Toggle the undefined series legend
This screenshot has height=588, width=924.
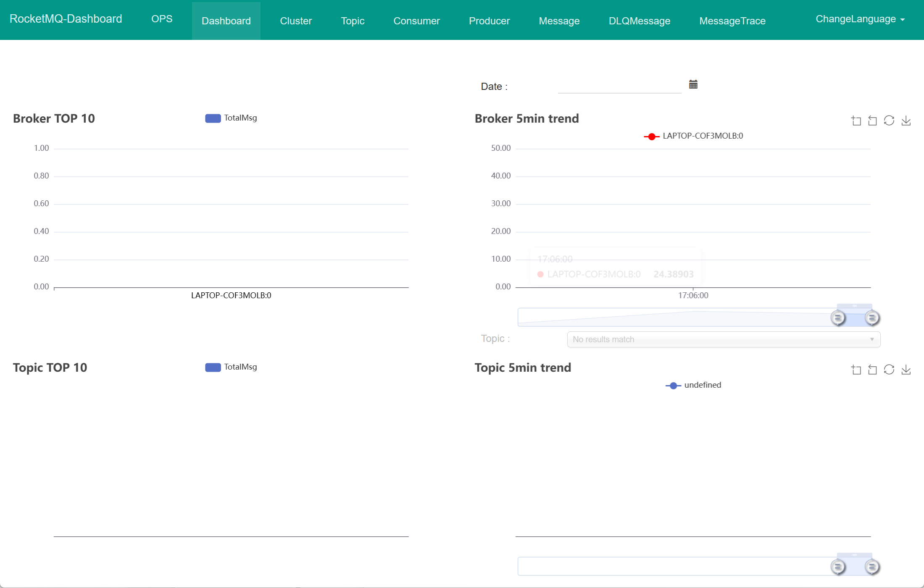693,385
